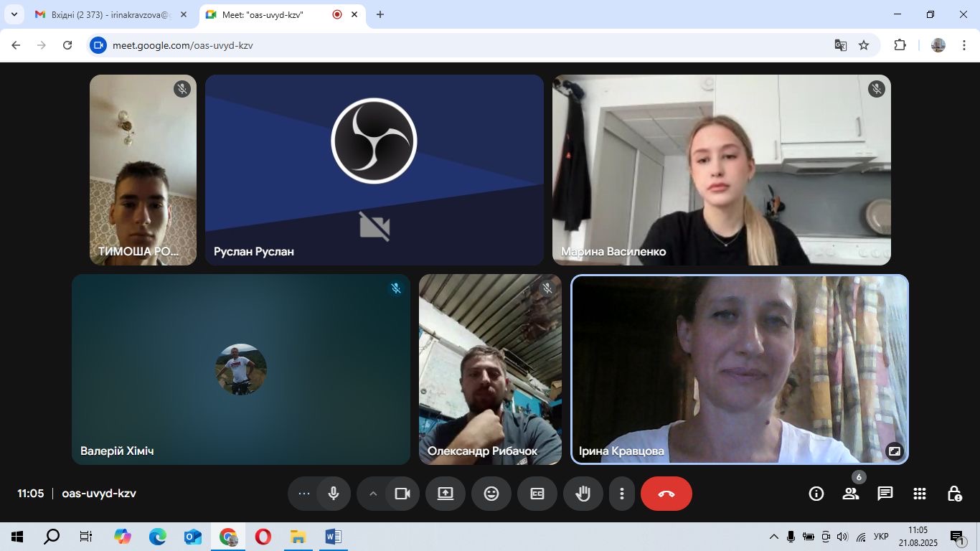This screenshot has height=551, width=980.
Task: Open File Explorer from taskbar
Action: pyautogui.click(x=298, y=537)
